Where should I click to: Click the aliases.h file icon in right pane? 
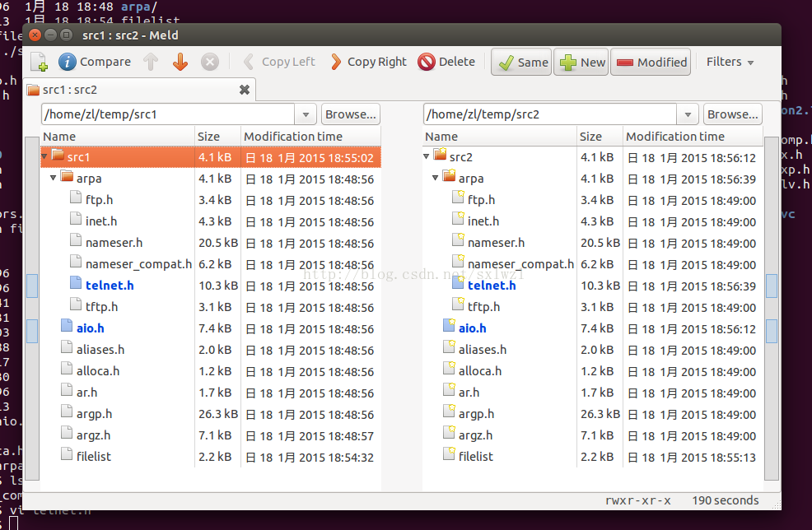coord(449,347)
